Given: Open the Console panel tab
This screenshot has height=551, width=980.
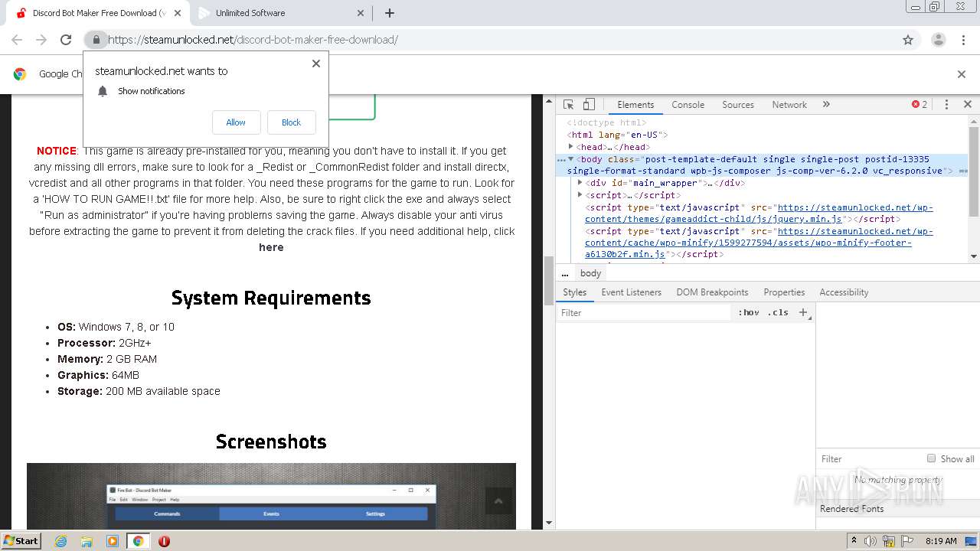Looking at the screenshot, I should tap(688, 105).
